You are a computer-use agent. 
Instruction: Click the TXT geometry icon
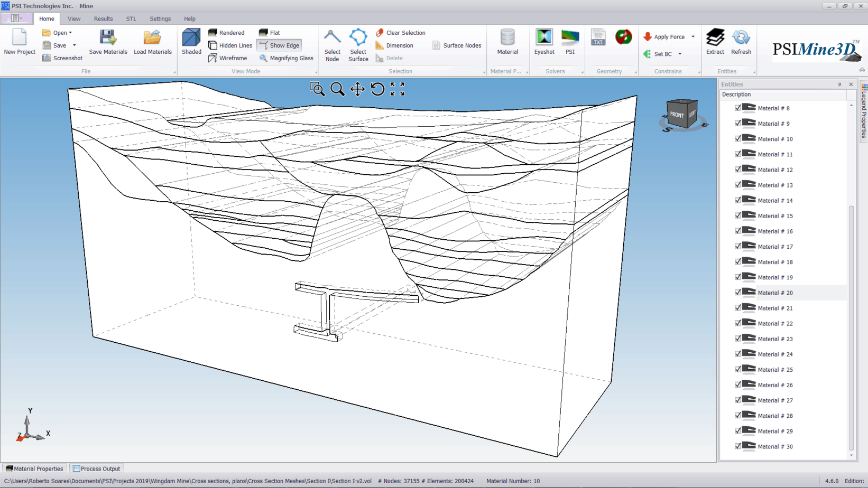click(x=598, y=37)
